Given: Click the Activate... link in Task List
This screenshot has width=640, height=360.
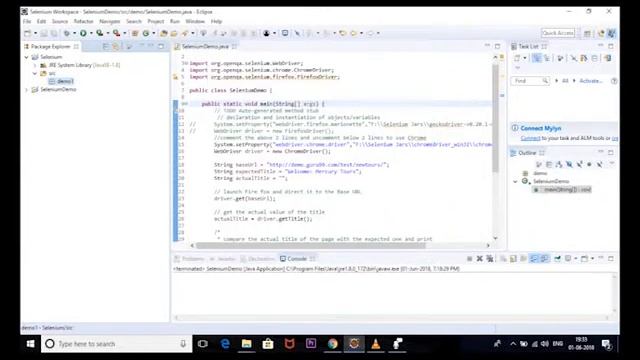Looking at the screenshot, I should pos(591,81).
